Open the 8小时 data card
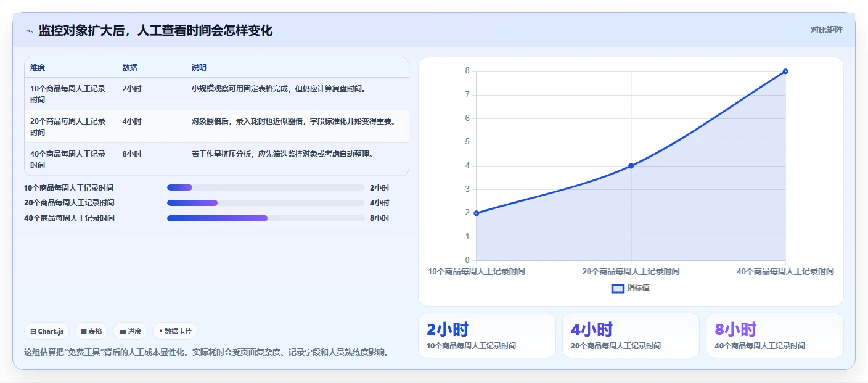868x383 pixels. click(x=774, y=336)
